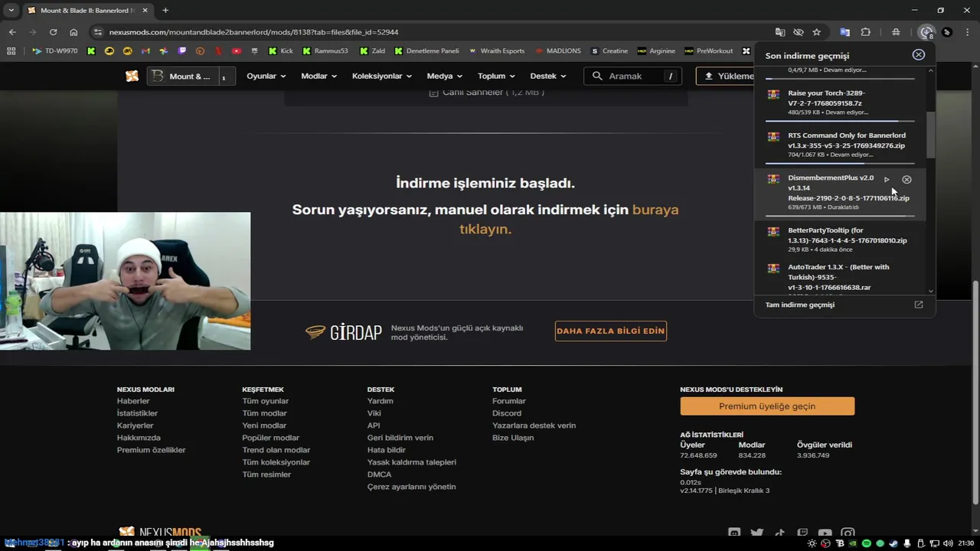Open a new browser tab
Image resolution: width=980 pixels, height=551 pixels.
coord(165,10)
